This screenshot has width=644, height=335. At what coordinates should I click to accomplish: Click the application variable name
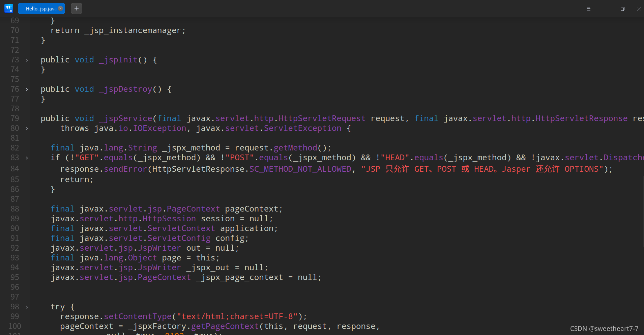tap(246, 229)
